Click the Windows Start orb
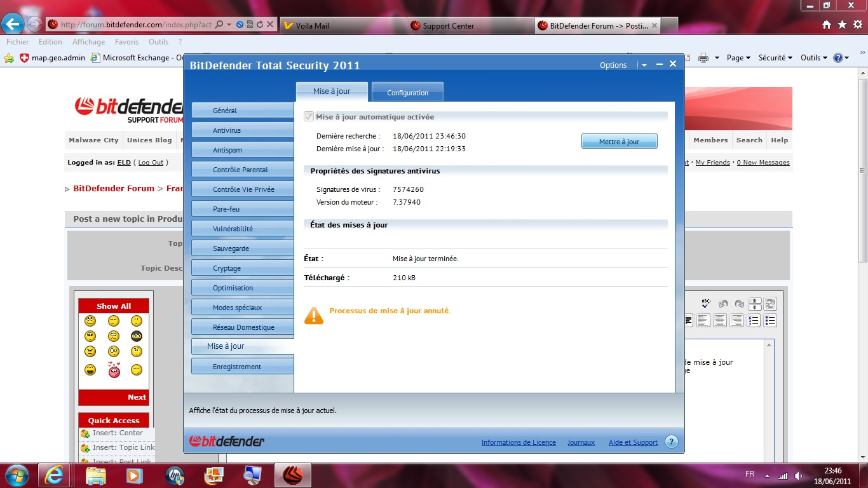Screen dimensions: 868x488 coord(17,475)
